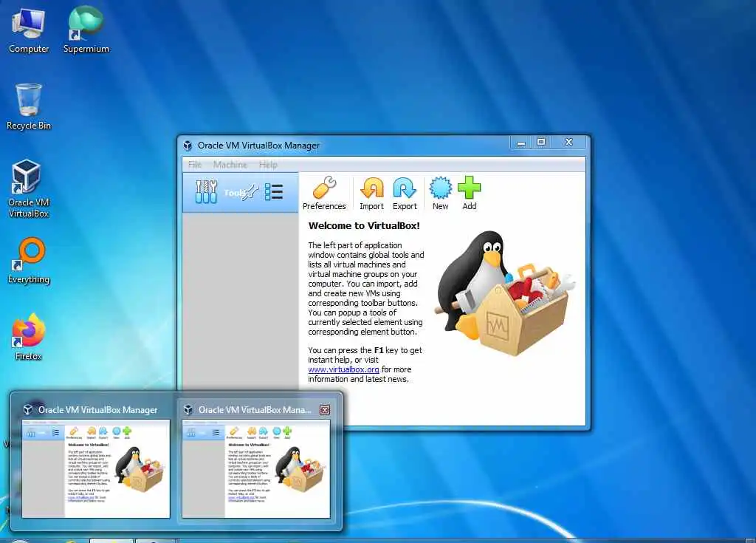Image resolution: width=756 pixels, height=543 pixels.
Task: Select the Everything search desktop shortcut
Action: click(x=29, y=261)
